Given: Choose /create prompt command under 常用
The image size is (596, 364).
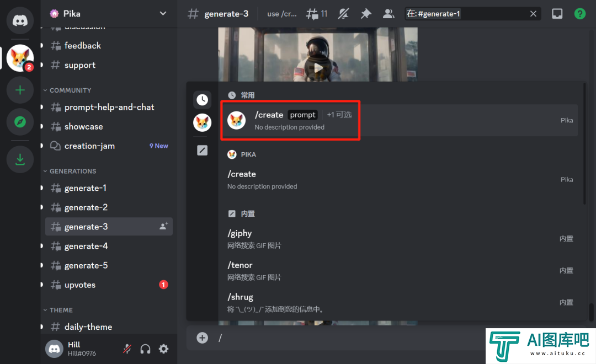Looking at the screenshot, I should coord(400,120).
